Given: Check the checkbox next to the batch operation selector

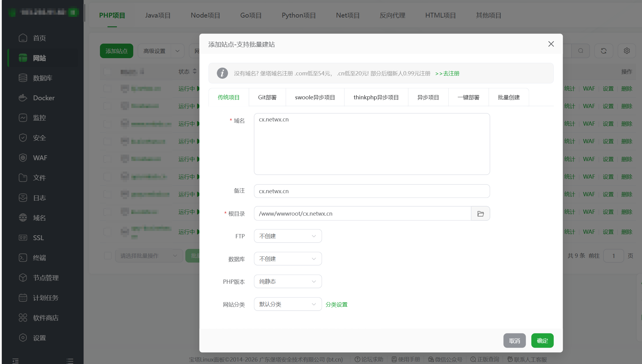Looking at the screenshot, I should click(108, 255).
